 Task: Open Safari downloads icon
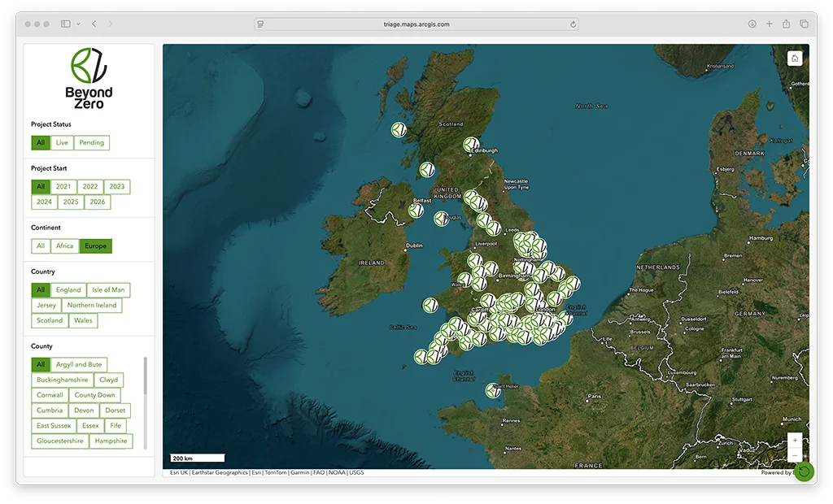(752, 24)
